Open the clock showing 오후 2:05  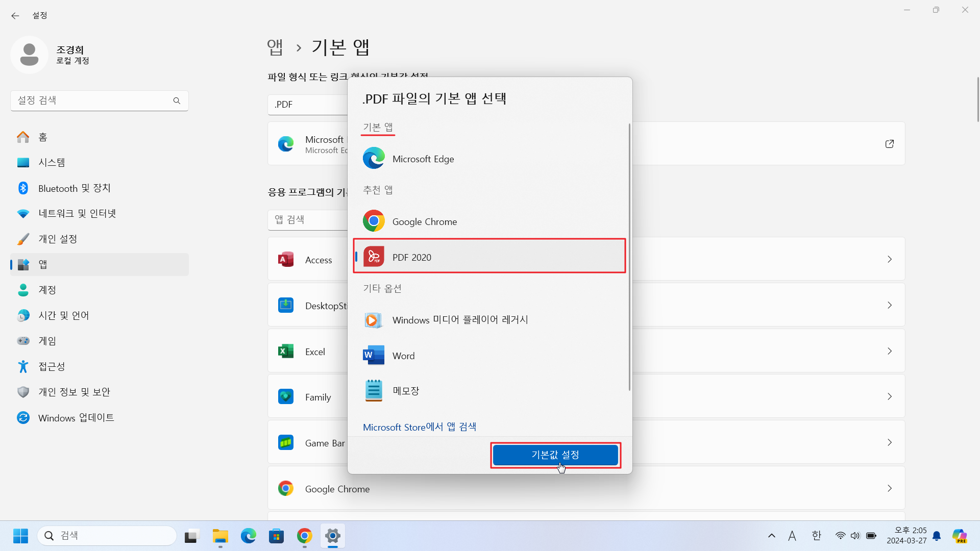click(907, 536)
